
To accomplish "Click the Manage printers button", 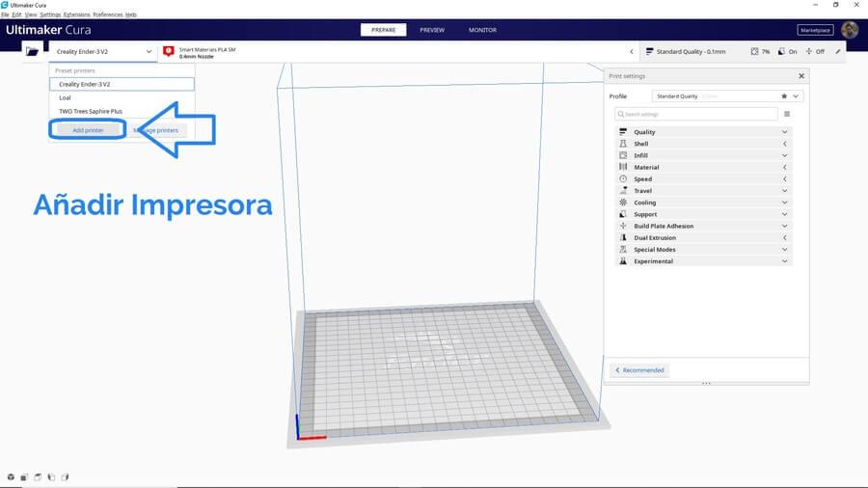I will coord(156,130).
